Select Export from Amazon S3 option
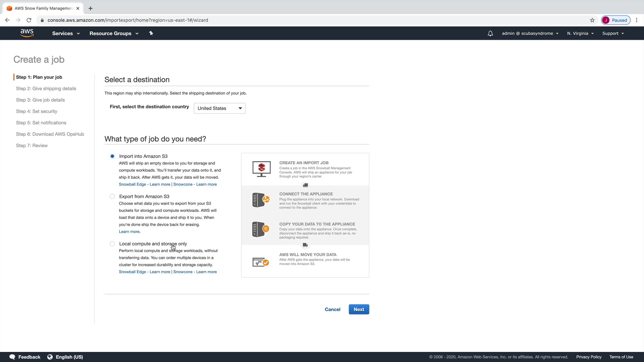The height and width of the screenshot is (362, 644). (112, 196)
